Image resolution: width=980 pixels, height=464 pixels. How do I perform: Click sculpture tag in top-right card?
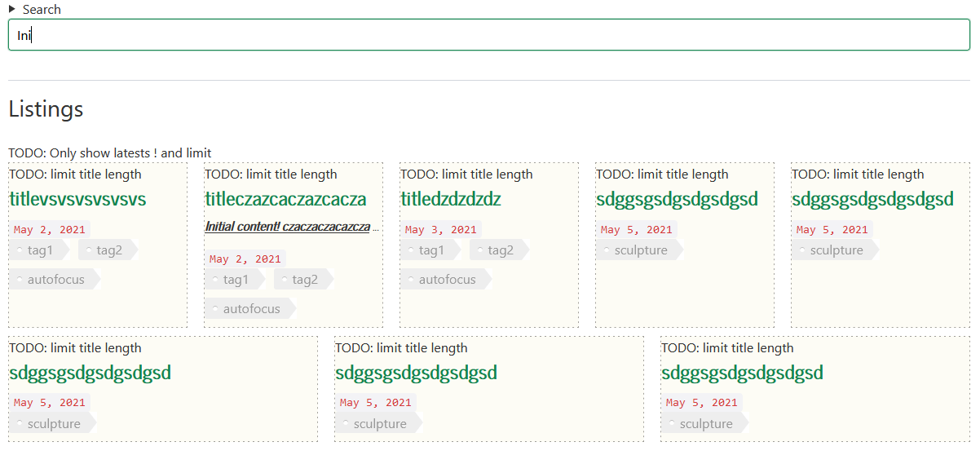tap(836, 250)
